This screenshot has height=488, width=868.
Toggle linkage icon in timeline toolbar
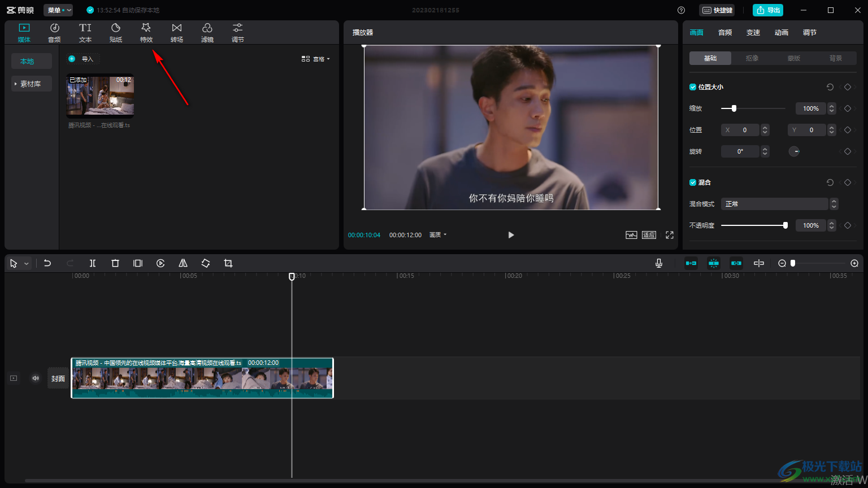736,263
